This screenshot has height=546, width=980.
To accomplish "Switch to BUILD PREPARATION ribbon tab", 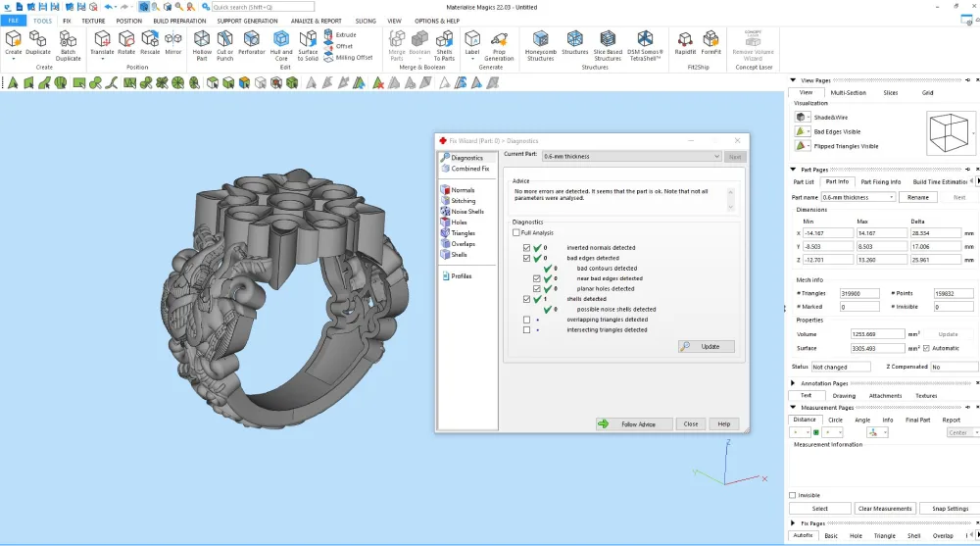I will [x=179, y=21].
